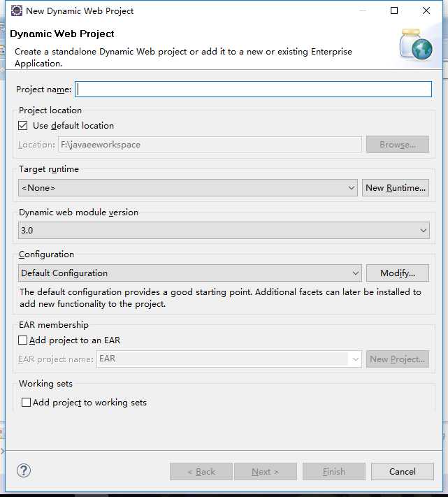The height and width of the screenshot is (497, 448).
Task: Minimize the dialog window
Action: pyautogui.click(x=361, y=11)
